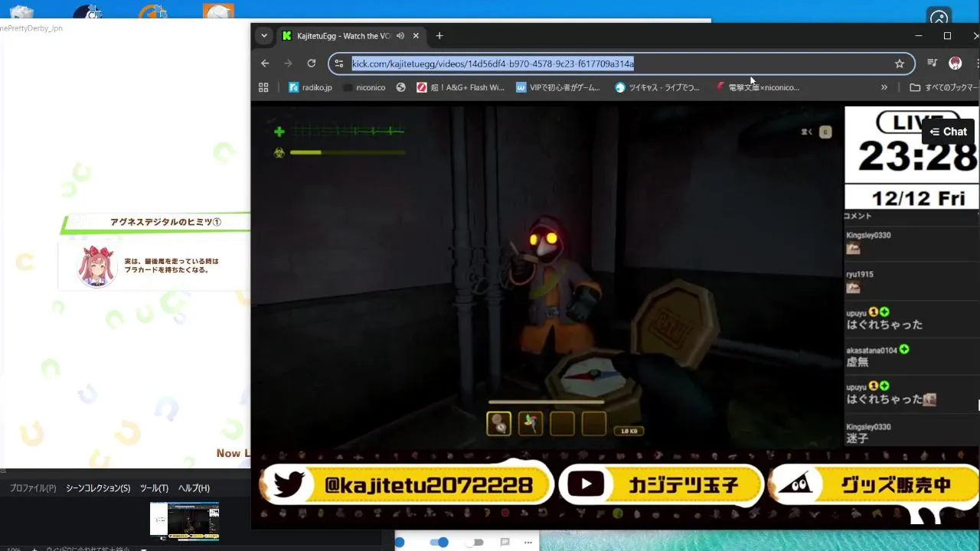Turn on the grey disabled toggle switch

[x=475, y=543]
